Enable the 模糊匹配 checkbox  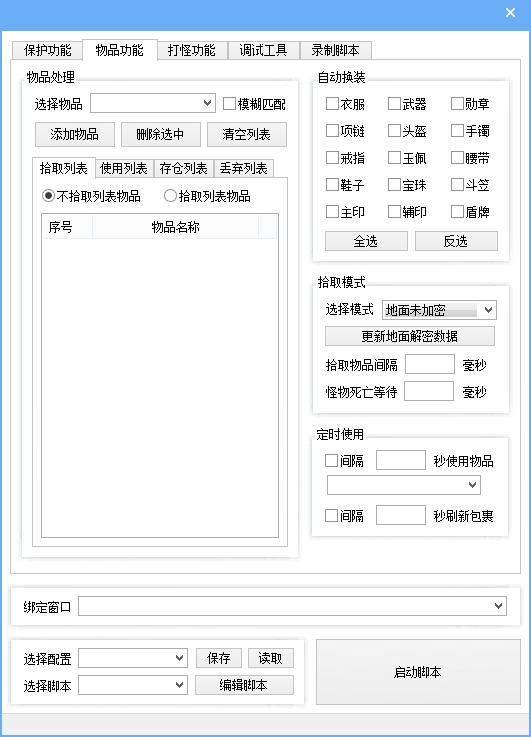point(229,103)
